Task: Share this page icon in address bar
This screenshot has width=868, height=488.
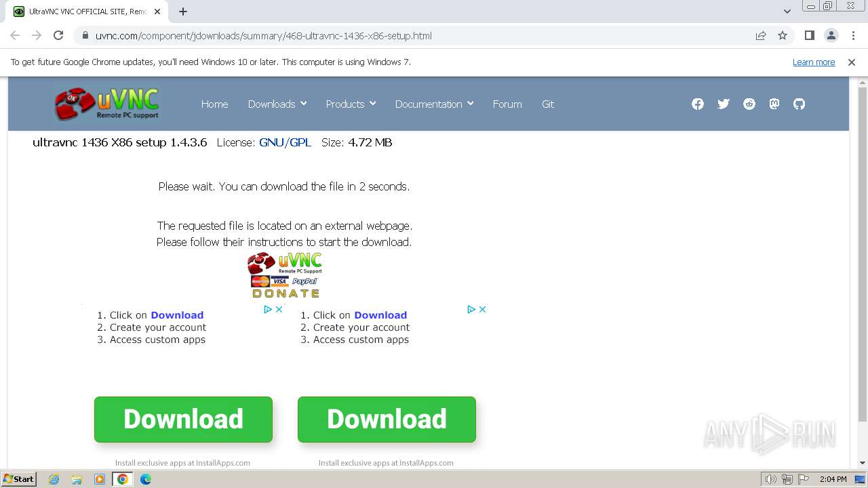Action: coord(761,35)
